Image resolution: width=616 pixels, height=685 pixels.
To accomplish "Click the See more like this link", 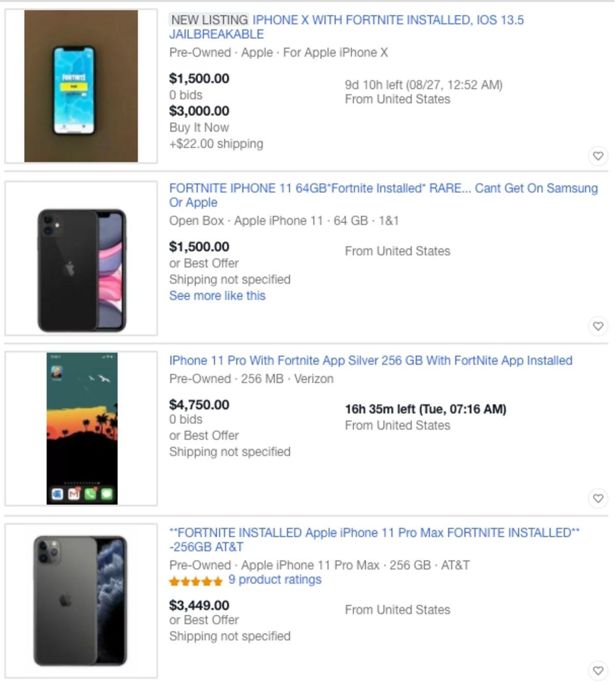I will click(217, 296).
